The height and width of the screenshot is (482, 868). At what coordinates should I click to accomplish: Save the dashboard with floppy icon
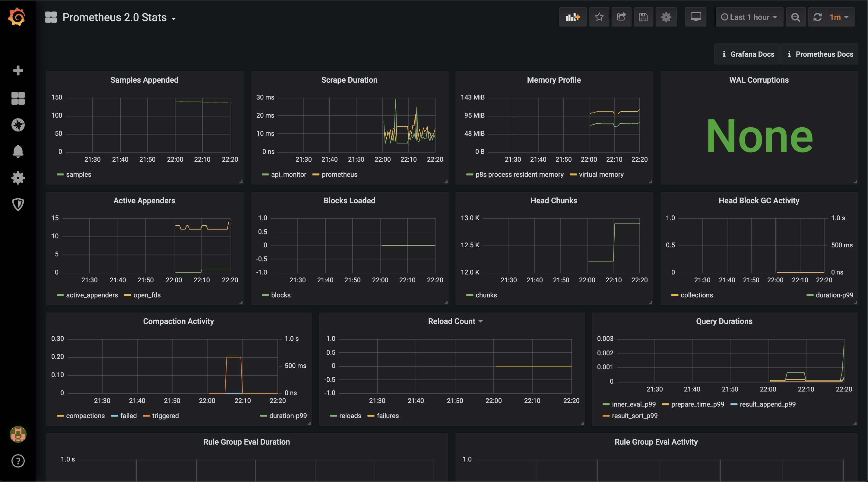[x=644, y=17]
